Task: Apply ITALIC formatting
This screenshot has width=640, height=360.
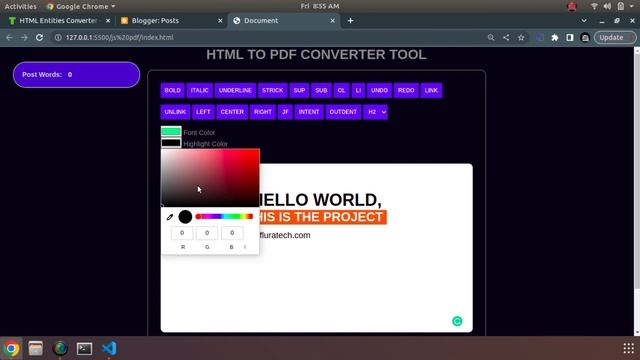Action: click(x=200, y=90)
